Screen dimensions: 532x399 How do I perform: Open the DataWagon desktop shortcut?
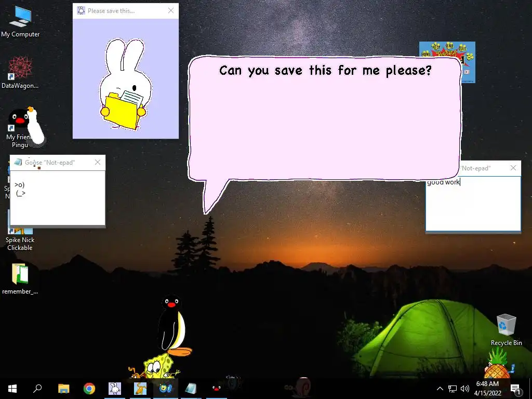coord(20,72)
